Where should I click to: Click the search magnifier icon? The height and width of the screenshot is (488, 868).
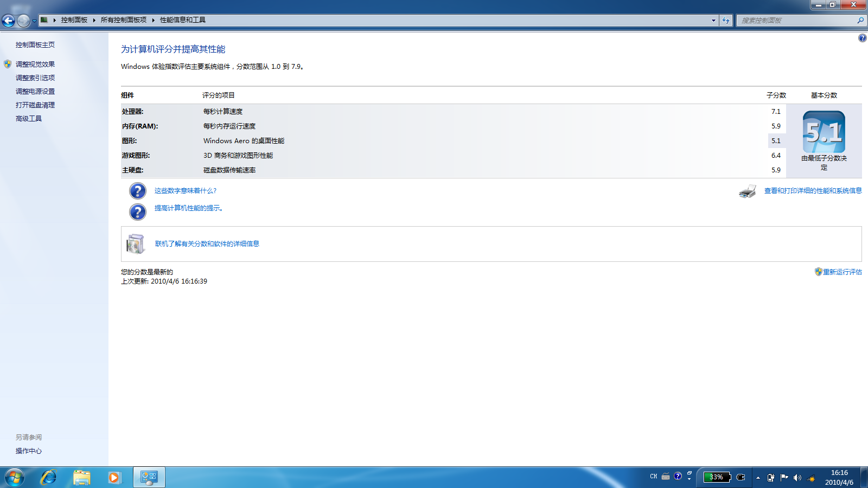tap(860, 20)
